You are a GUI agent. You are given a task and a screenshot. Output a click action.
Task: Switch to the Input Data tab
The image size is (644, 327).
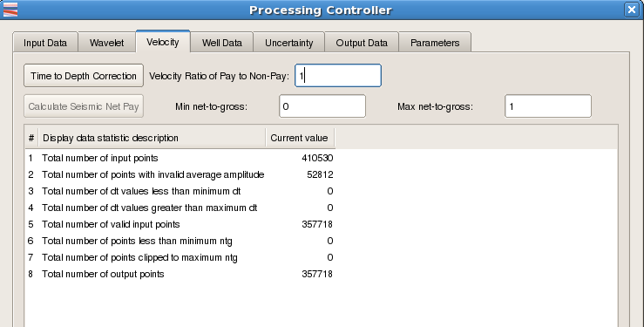45,43
